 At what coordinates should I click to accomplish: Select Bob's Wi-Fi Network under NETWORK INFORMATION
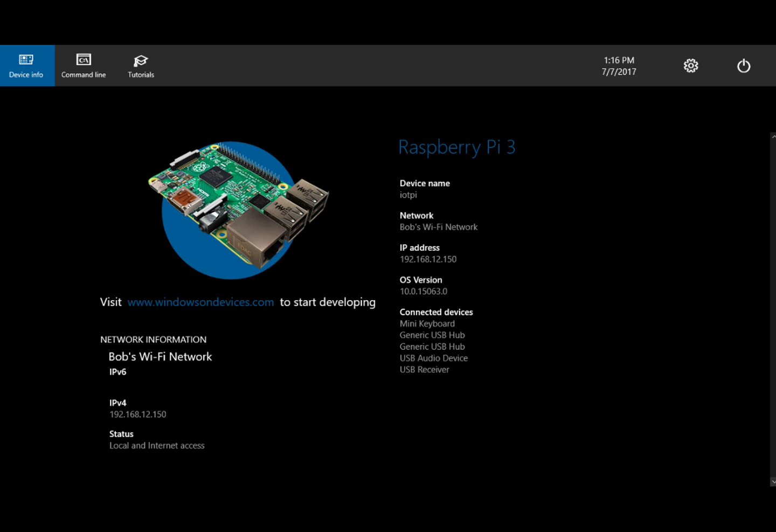click(160, 357)
